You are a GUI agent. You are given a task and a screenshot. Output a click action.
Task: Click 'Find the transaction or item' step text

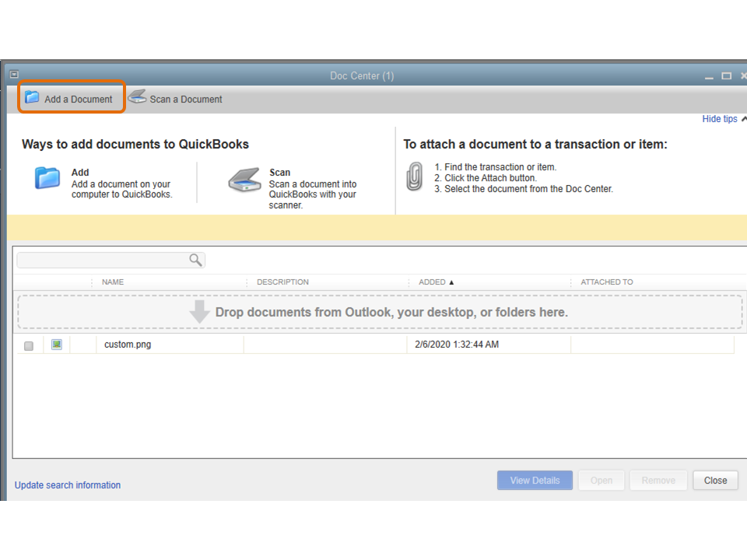[x=500, y=167]
